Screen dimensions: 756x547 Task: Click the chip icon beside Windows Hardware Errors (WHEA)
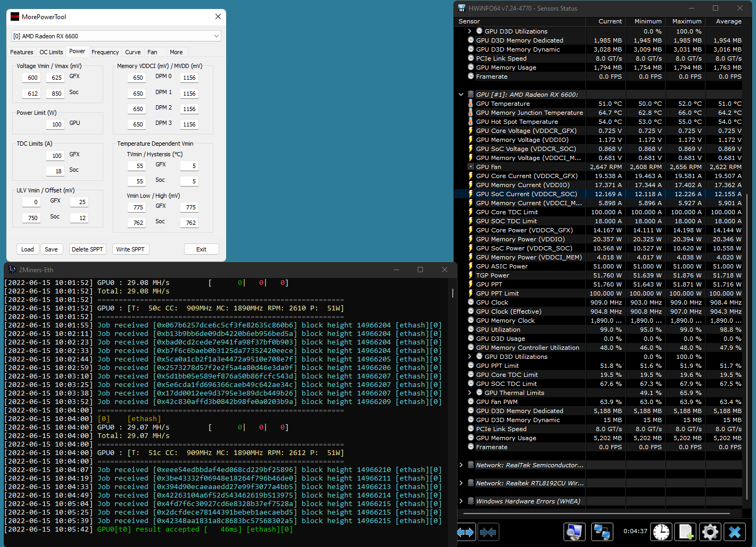click(x=470, y=501)
